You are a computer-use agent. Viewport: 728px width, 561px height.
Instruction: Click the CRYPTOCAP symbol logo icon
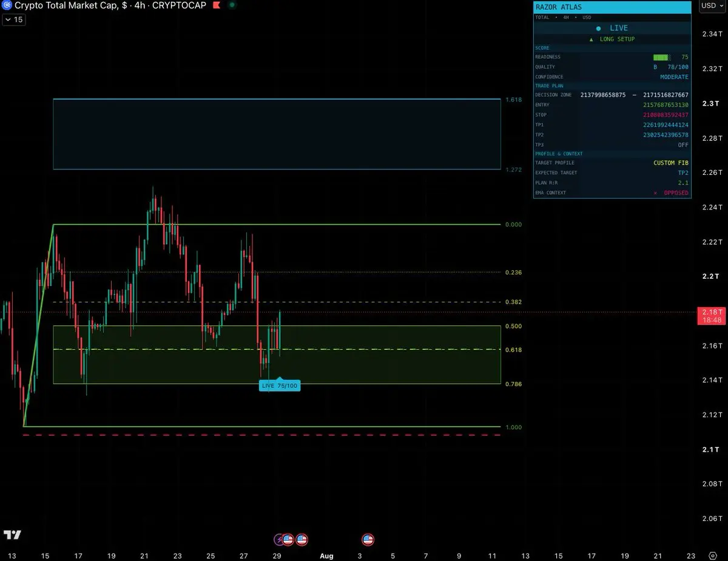click(x=7, y=5)
